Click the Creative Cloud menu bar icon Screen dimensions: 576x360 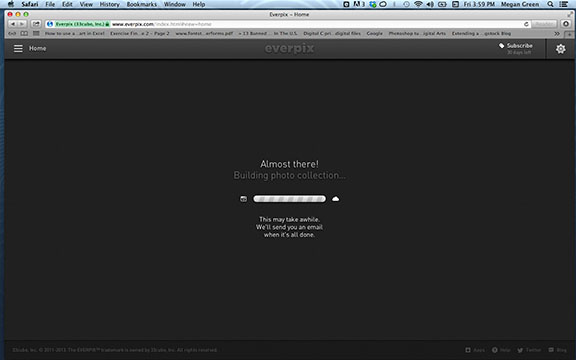(383, 4)
